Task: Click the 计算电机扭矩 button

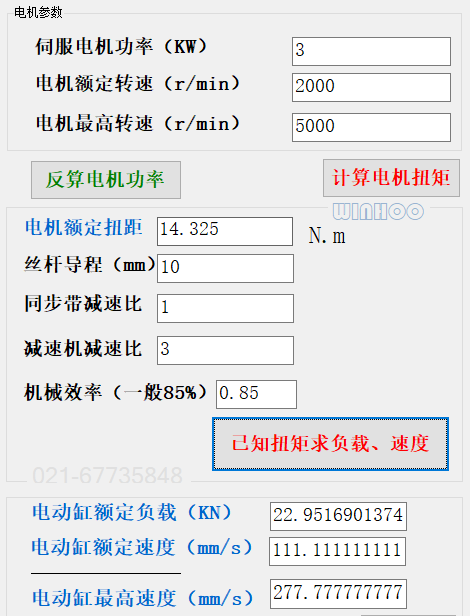Action: [x=391, y=178]
